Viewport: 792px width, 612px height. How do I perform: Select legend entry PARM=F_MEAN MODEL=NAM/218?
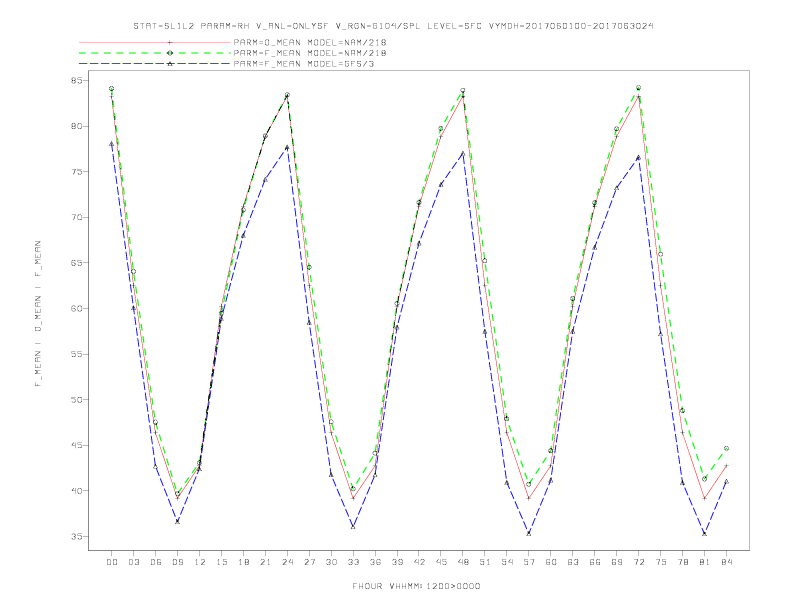310,53
